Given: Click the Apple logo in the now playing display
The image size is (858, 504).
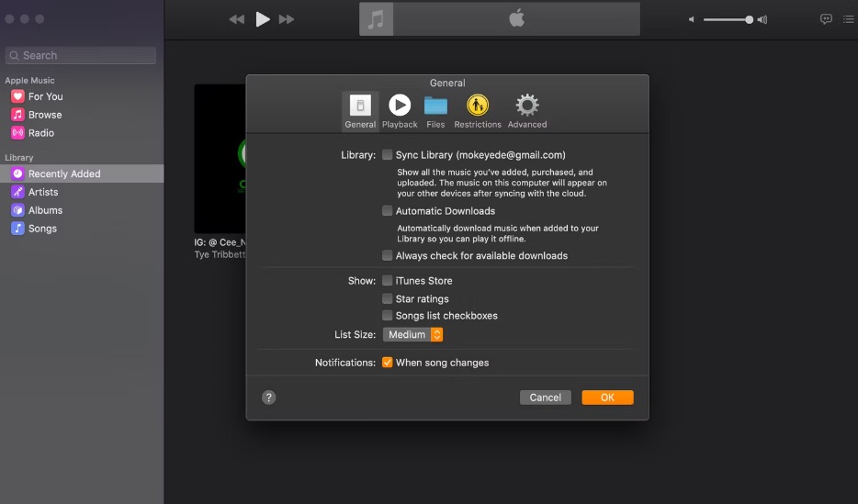Looking at the screenshot, I should point(516,18).
